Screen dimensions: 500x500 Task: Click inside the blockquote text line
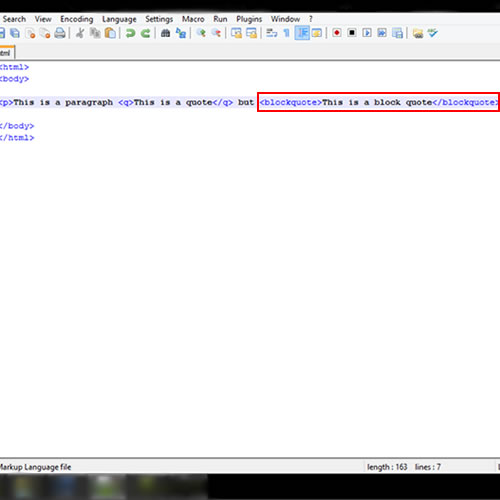point(378,102)
